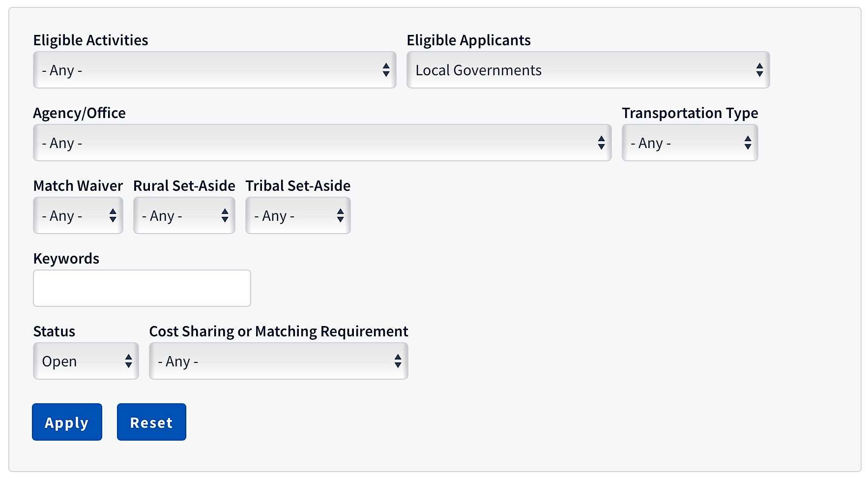This screenshot has width=868, height=478.
Task: Open the Rural Set-Aside dropdown
Action: click(x=184, y=216)
